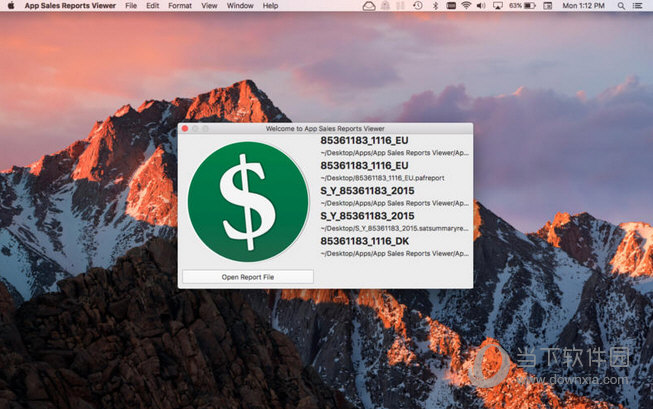The height and width of the screenshot is (409, 653).
Task: Open the Window menu
Action: point(240,6)
